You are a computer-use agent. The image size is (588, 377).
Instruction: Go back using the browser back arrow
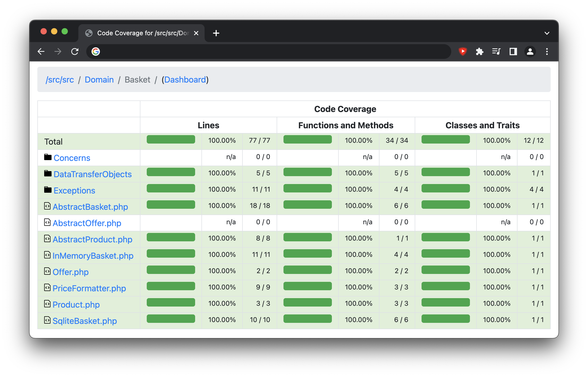point(41,52)
